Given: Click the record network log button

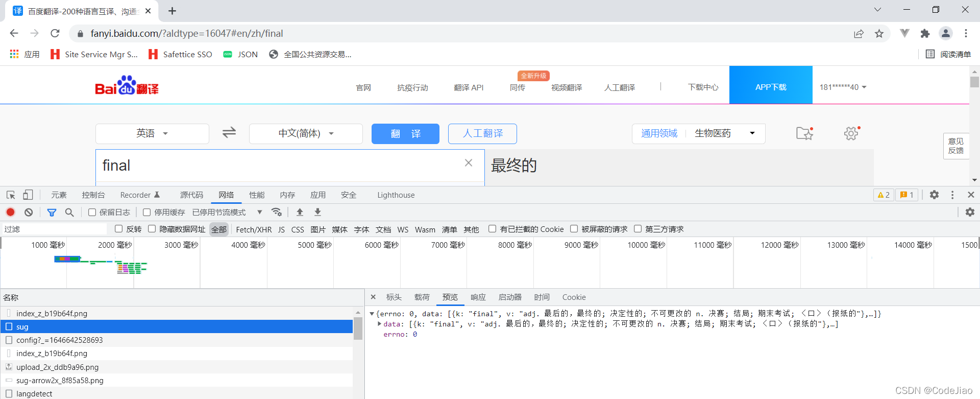Looking at the screenshot, I should click(10, 212).
